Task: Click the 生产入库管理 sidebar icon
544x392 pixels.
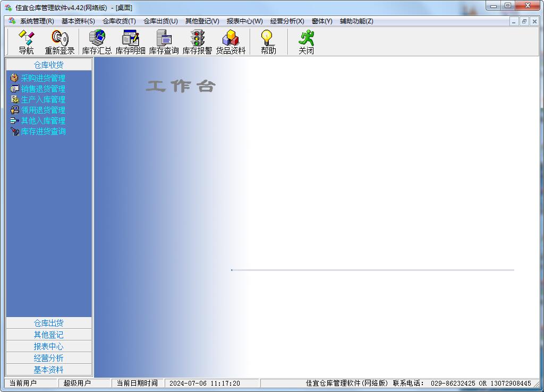Action: (x=14, y=99)
